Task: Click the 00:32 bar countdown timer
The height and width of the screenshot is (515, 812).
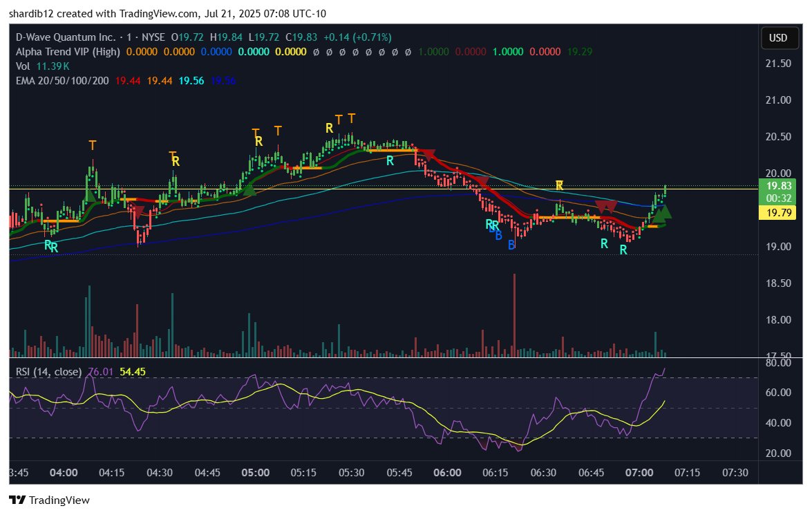Action: (x=779, y=198)
